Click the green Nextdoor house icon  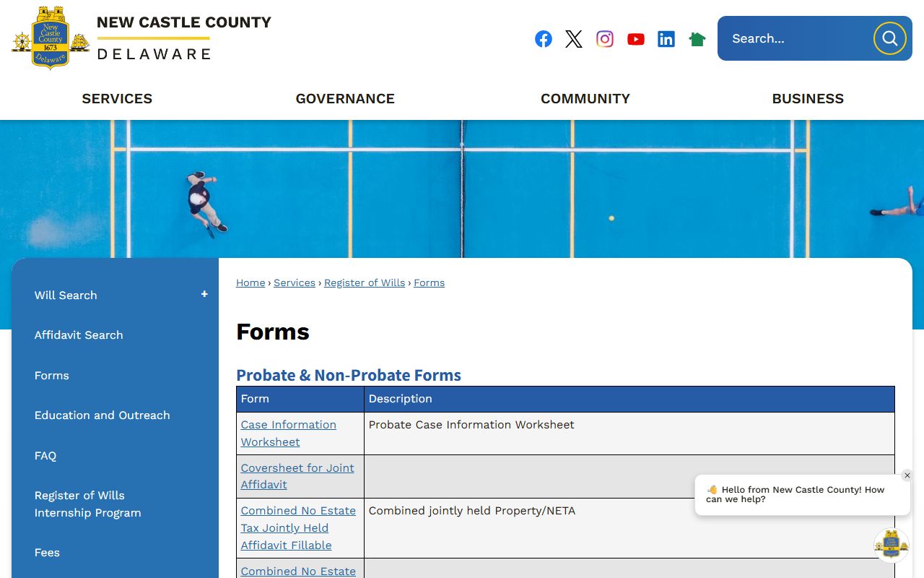click(x=697, y=39)
